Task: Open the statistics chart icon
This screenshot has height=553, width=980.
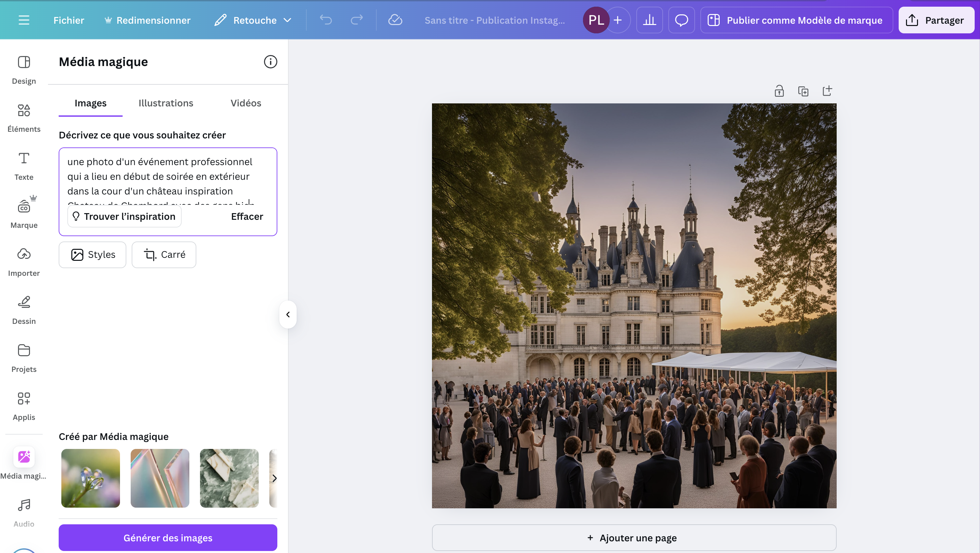Action: [649, 20]
